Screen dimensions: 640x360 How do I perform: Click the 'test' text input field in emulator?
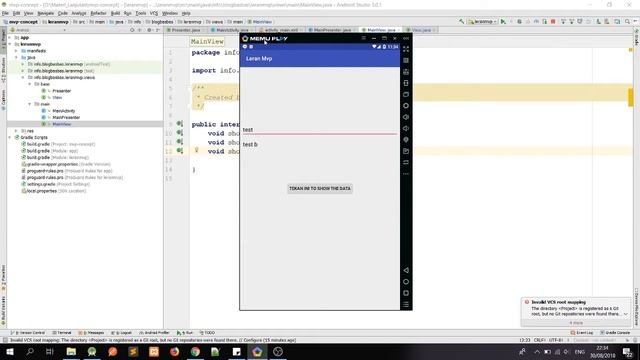(320, 129)
